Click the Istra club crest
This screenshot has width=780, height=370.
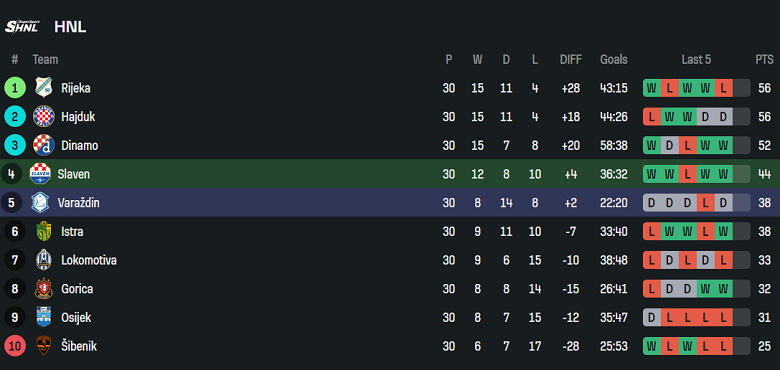coord(44,232)
